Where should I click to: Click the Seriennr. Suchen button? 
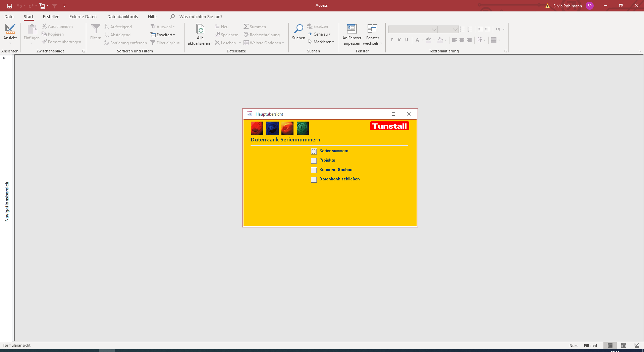coord(314,170)
